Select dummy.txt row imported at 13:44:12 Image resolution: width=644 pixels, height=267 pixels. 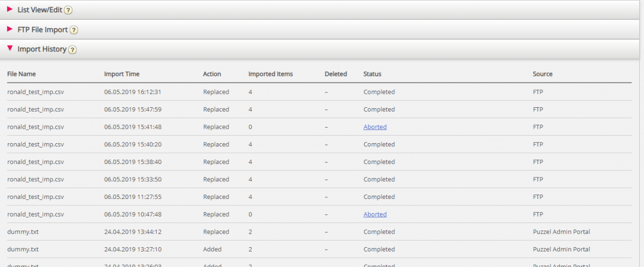(x=23, y=232)
